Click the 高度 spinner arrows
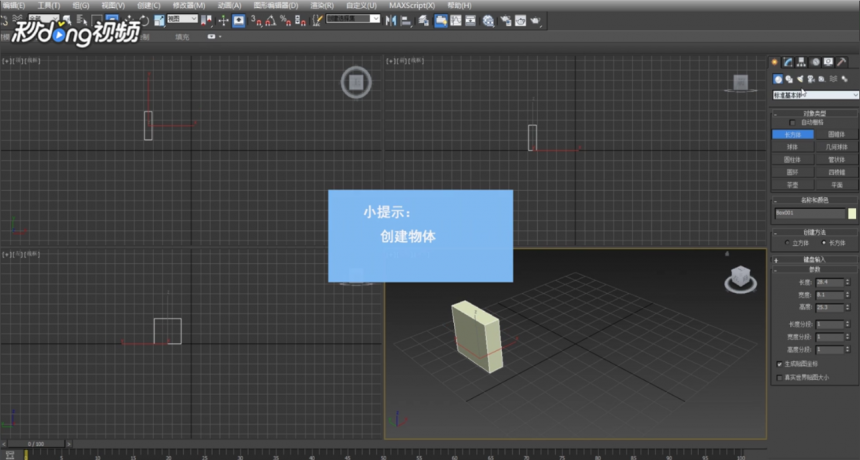This screenshot has width=860, height=460. [848, 308]
